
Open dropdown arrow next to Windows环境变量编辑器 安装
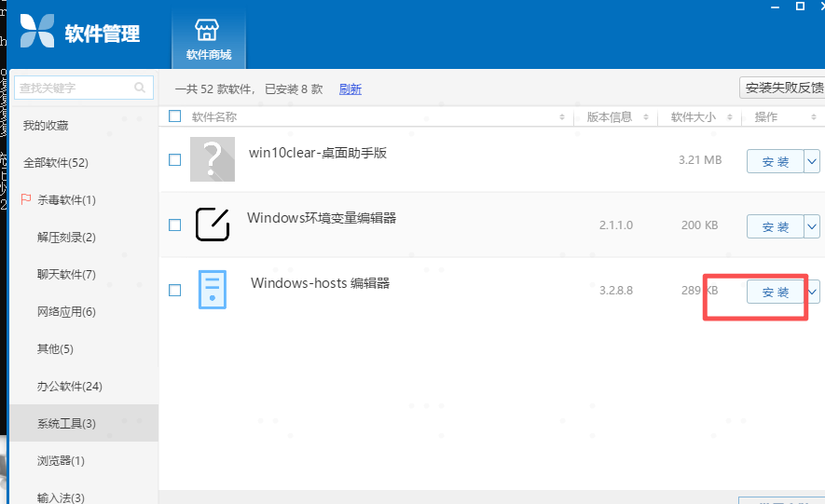[812, 226]
